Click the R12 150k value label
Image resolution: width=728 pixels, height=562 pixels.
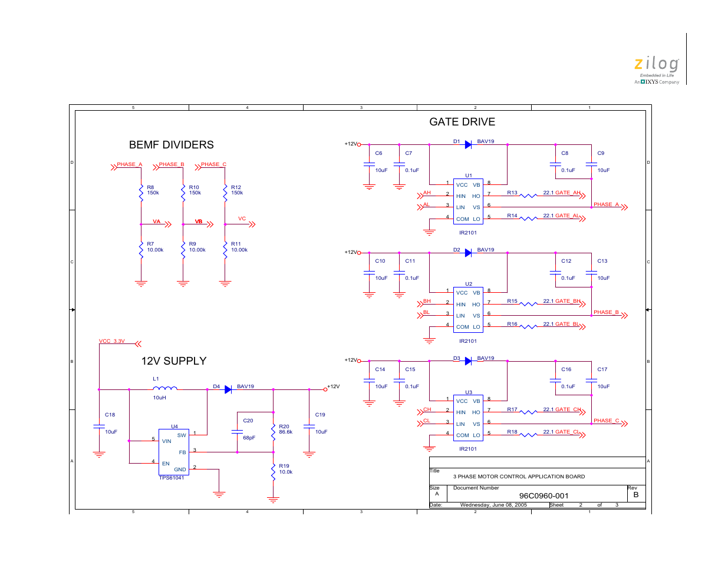[x=236, y=193]
